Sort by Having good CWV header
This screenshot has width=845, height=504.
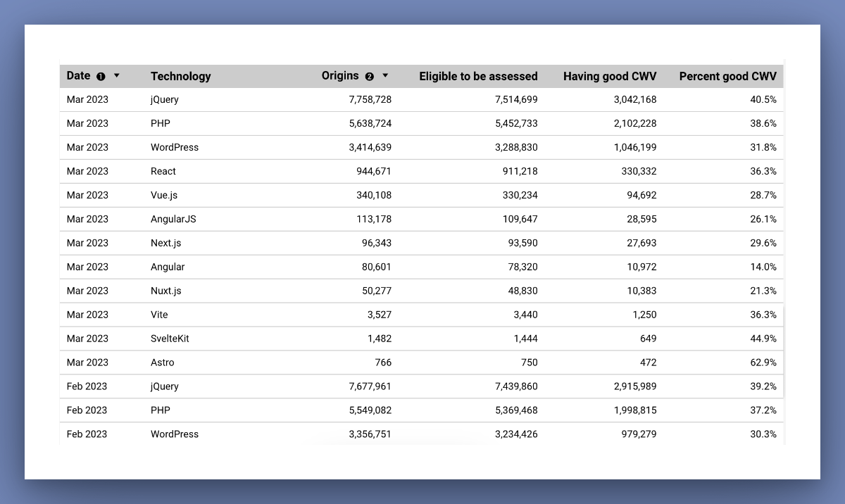609,76
